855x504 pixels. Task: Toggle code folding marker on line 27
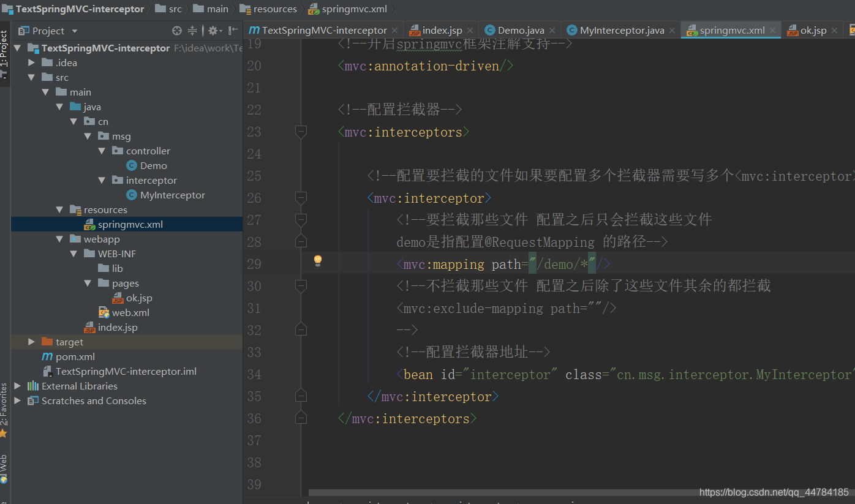(x=301, y=220)
